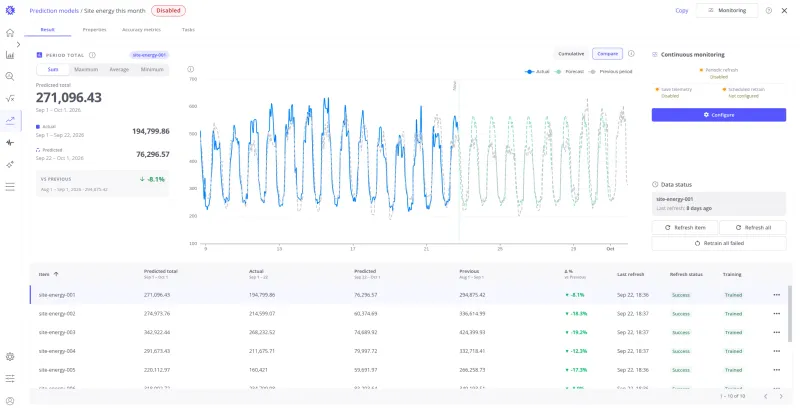Switch to the Accuracy metrics tab
Image resolution: width=800 pixels, height=412 pixels.
(x=141, y=30)
